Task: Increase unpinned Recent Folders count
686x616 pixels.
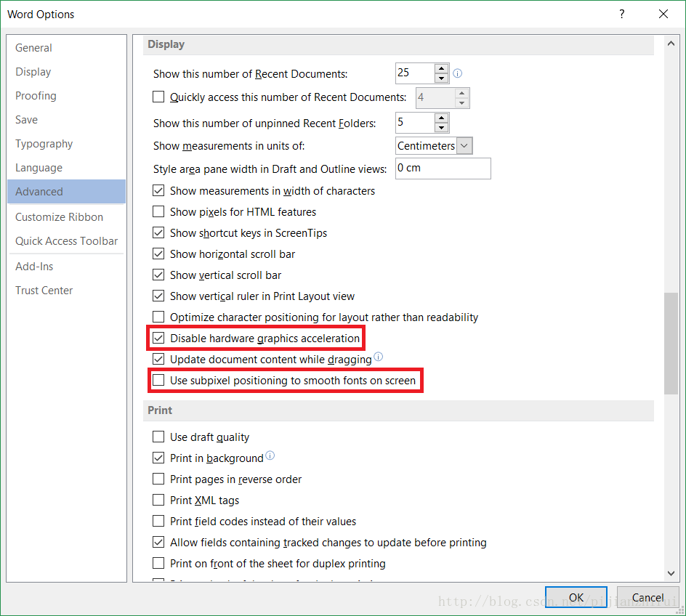Action: [441, 118]
